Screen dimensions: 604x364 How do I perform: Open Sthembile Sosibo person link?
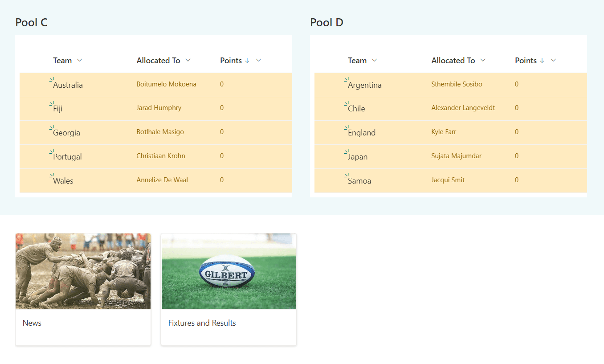(x=457, y=84)
